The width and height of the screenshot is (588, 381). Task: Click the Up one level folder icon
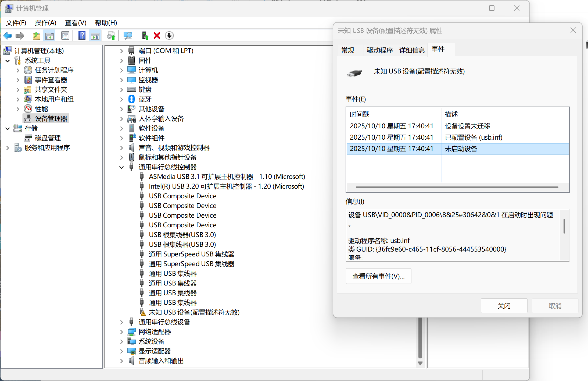36,36
